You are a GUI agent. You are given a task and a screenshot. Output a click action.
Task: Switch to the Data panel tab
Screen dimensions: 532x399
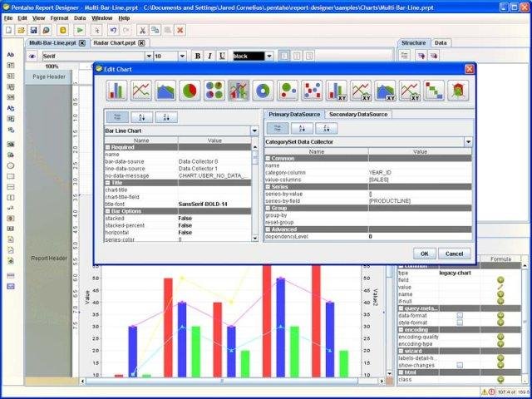click(441, 42)
